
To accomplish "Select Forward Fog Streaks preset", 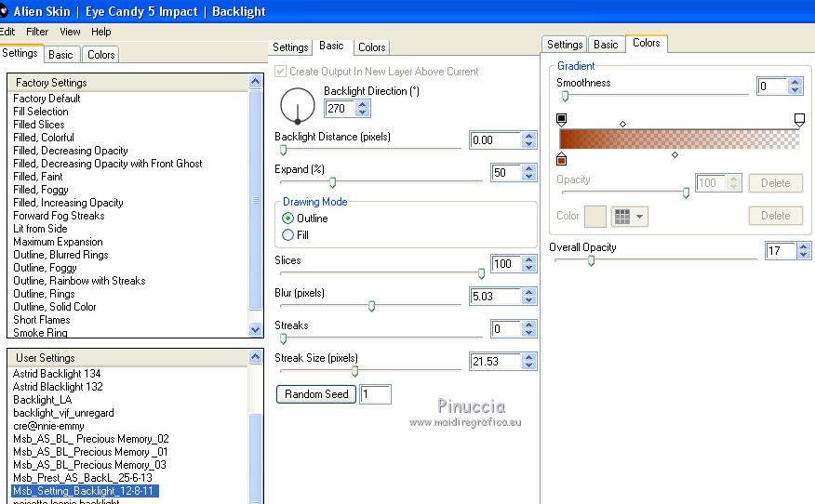I will pos(59,215).
